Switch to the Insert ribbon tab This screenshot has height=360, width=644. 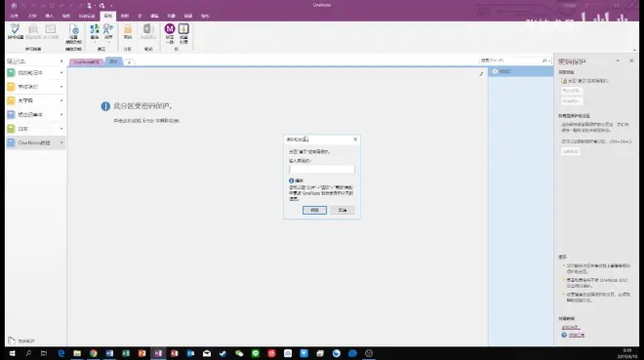coord(49,16)
